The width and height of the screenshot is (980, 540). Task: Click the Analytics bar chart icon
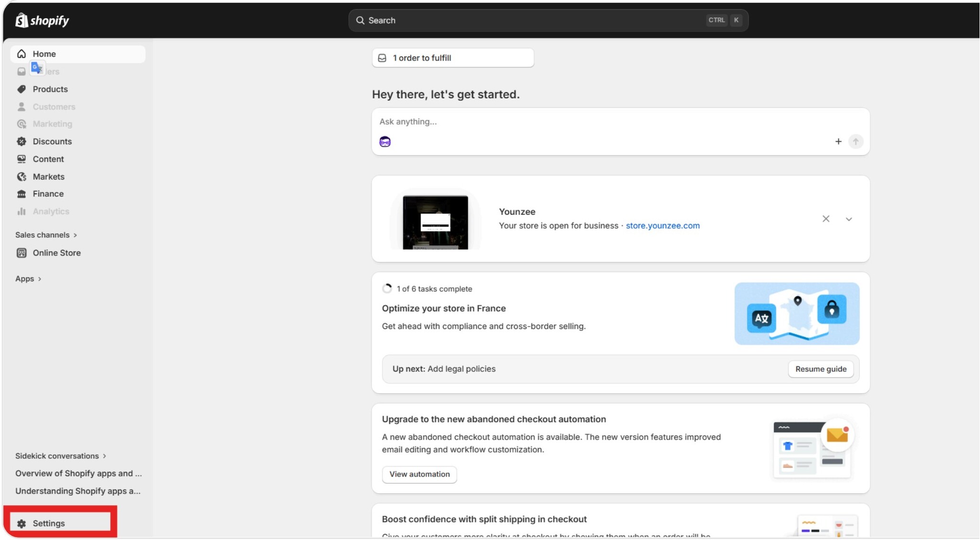pyautogui.click(x=21, y=212)
